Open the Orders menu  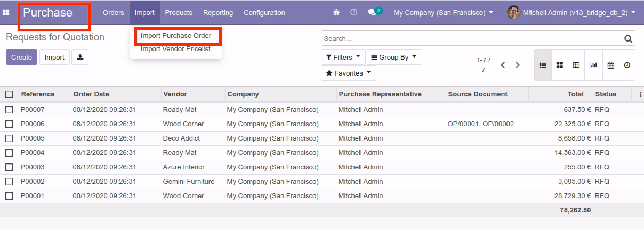[114, 12]
